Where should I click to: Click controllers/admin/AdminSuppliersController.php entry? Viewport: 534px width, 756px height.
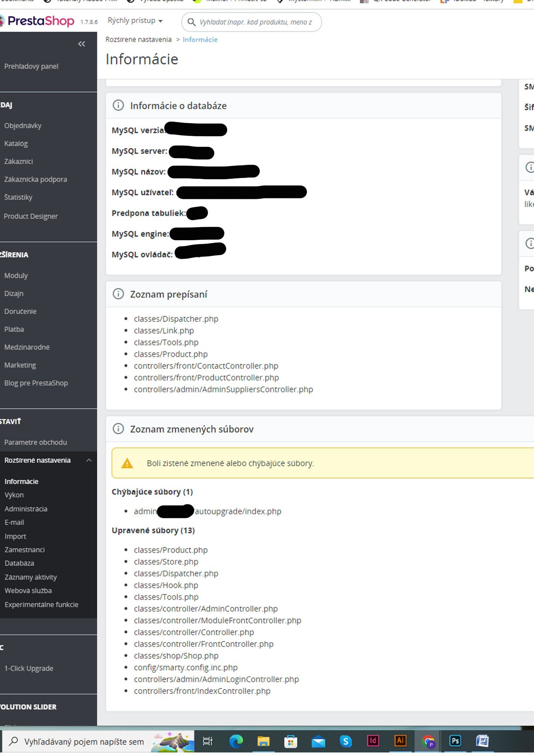(224, 389)
